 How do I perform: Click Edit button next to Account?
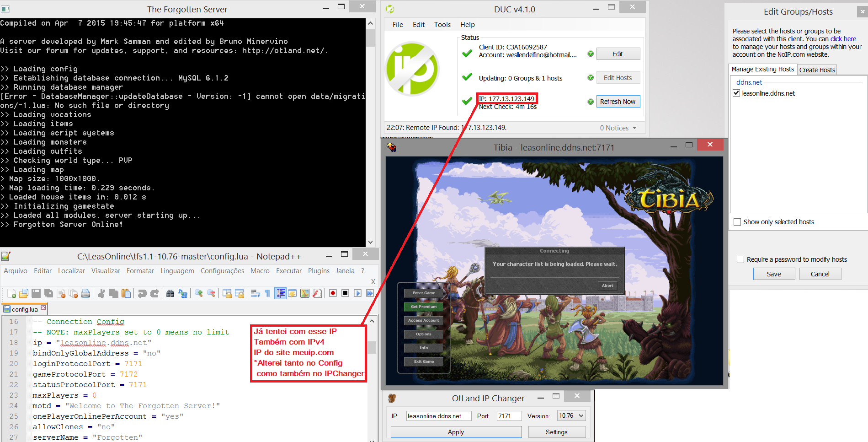click(x=618, y=54)
